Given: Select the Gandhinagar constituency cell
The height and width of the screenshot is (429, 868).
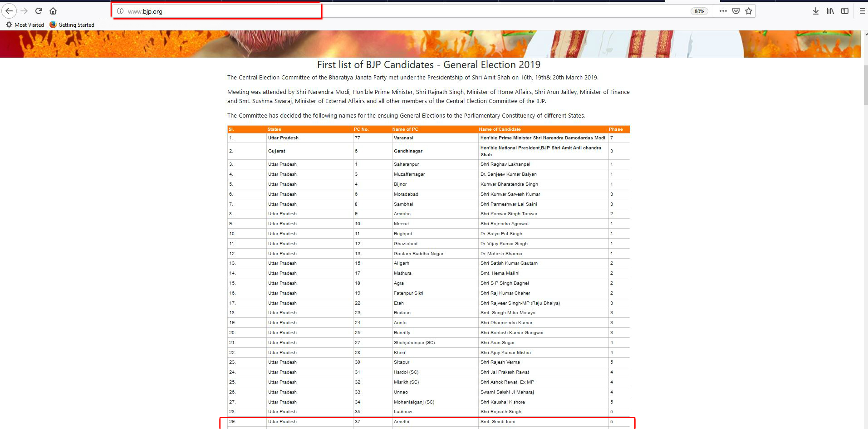Looking at the screenshot, I should coord(435,151).
